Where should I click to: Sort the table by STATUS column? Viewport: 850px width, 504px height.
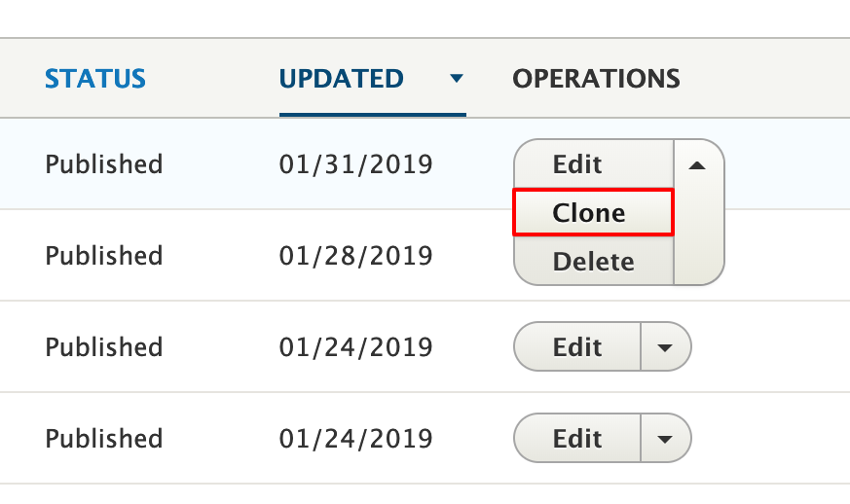click(x=95, y=79)
